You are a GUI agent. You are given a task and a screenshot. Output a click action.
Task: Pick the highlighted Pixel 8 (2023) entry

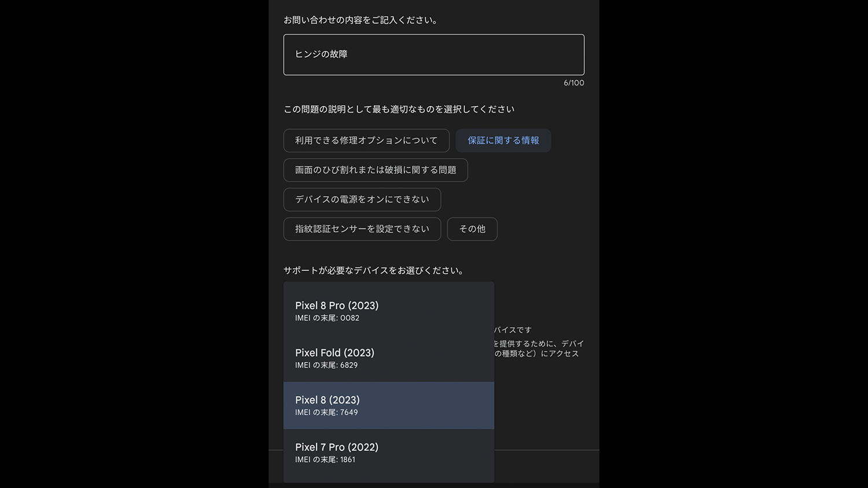point(328,400)
